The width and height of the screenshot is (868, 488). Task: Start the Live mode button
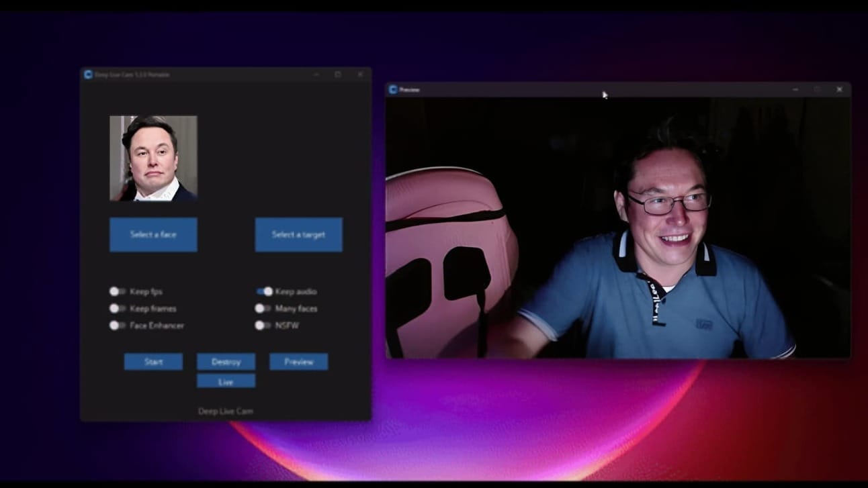pos(226,381)
